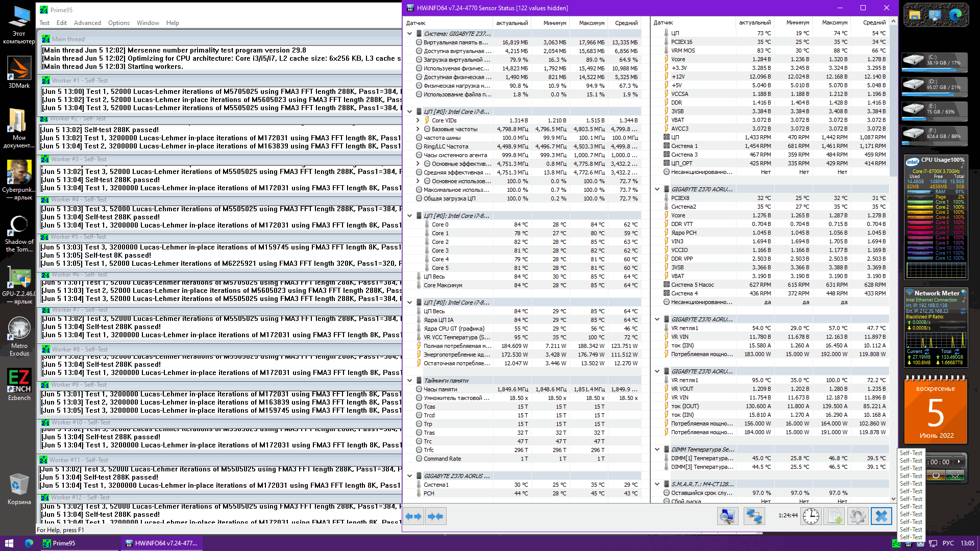Screen dimensions: 980x551
Task: Collapse the GIGABYTE Z370 AORUS group above Система1
Action: pos(409,476)
